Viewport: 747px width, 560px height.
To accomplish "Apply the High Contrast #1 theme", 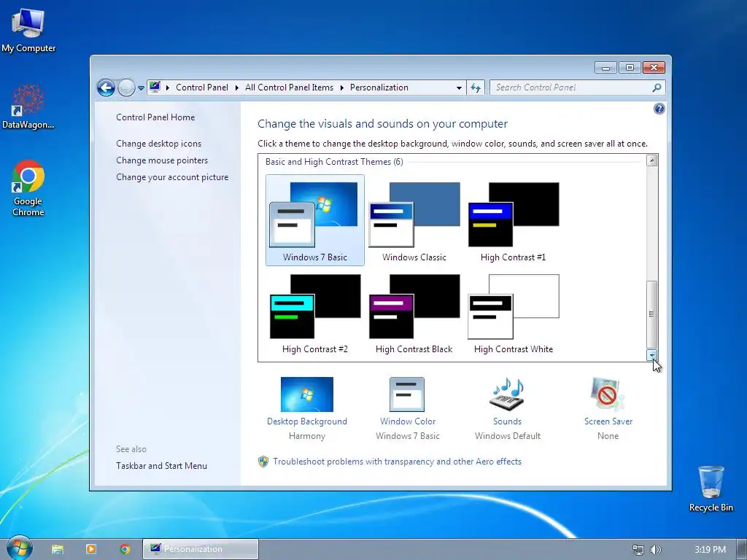I will pyautogui.click(x=513, y=220).
